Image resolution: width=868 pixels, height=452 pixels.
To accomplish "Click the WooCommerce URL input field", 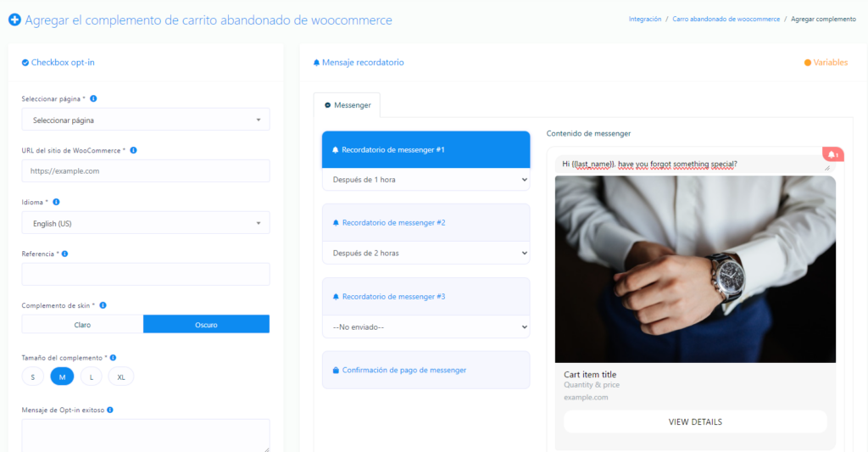I will (x=146, y=171).
